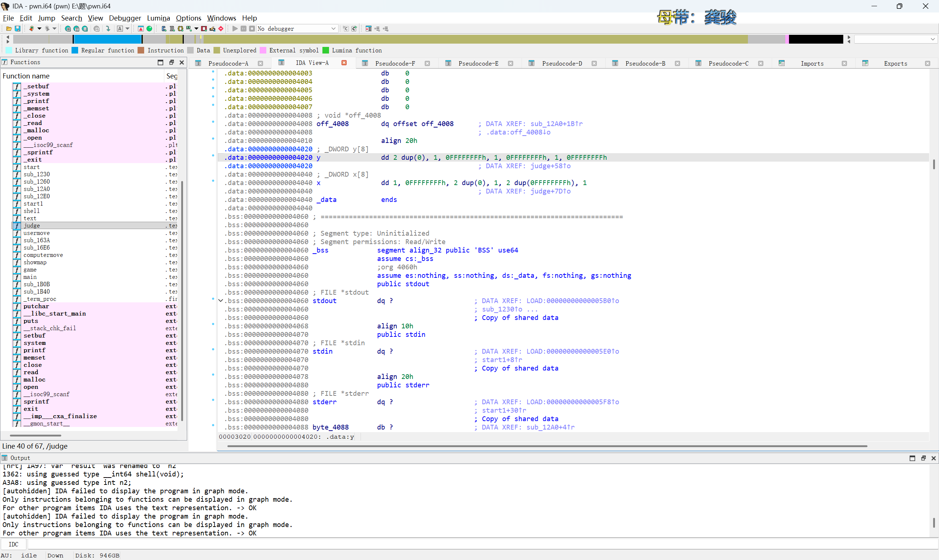Open the Debugger menu

tap(125, 18)
